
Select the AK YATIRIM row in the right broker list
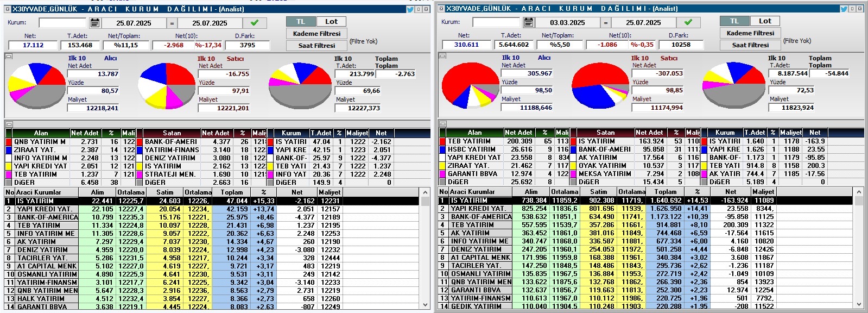(x=646, y=233)
